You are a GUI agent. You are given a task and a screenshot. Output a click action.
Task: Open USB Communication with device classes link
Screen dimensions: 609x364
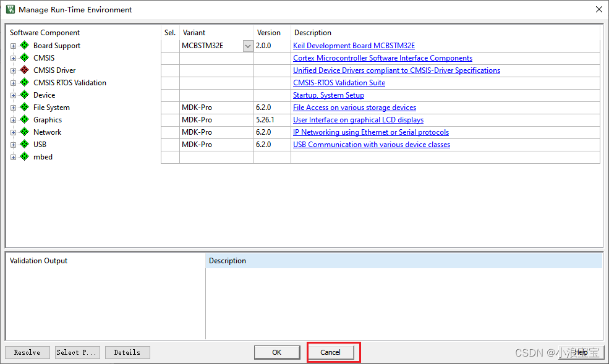372,145
